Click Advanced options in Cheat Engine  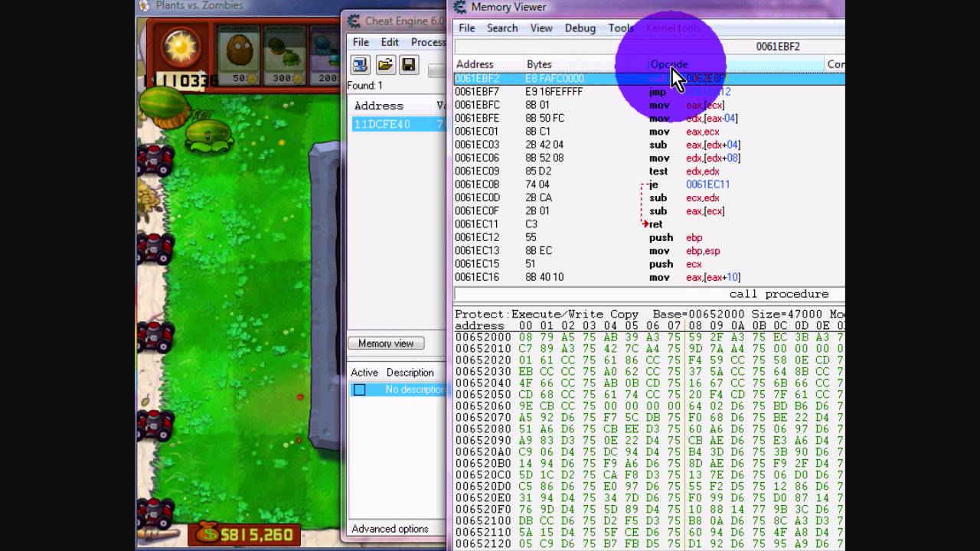coord(390,529)
